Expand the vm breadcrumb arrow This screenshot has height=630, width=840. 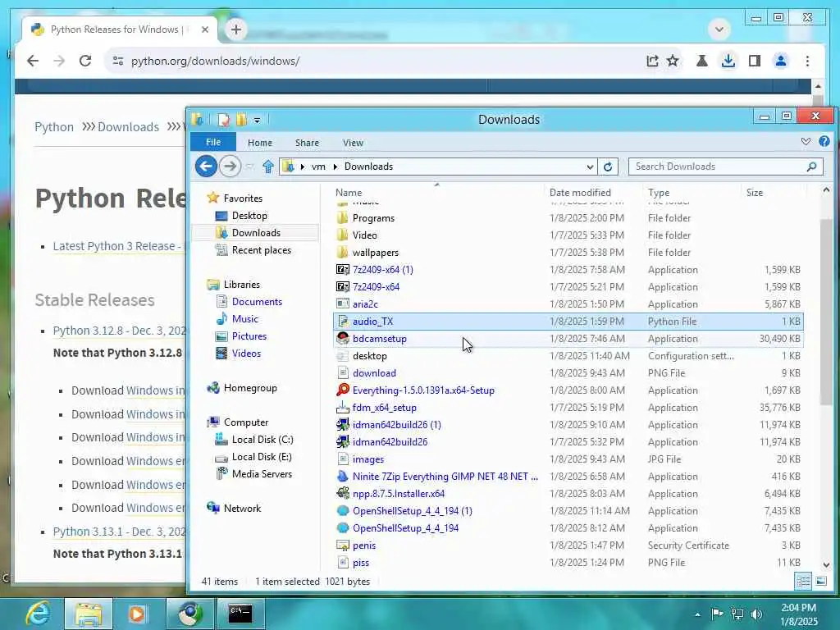(336, 167)
